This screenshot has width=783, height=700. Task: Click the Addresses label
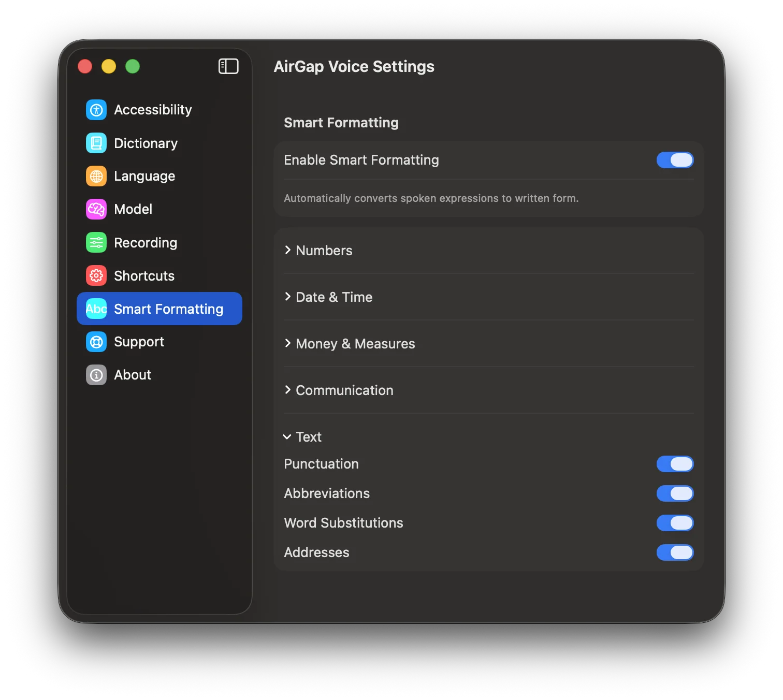[316, 552]
